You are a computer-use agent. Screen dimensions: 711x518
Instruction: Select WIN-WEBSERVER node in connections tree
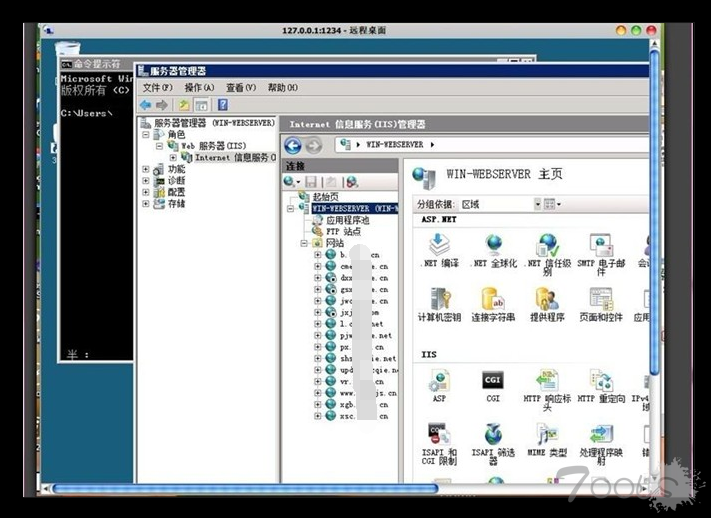click(355, 209)
